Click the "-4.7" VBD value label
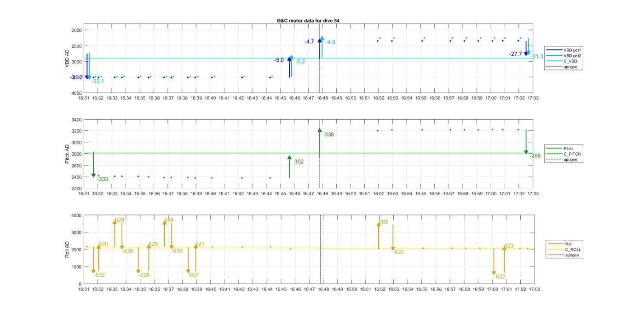This screenshot has width=644, height=319. pos(309,41)
